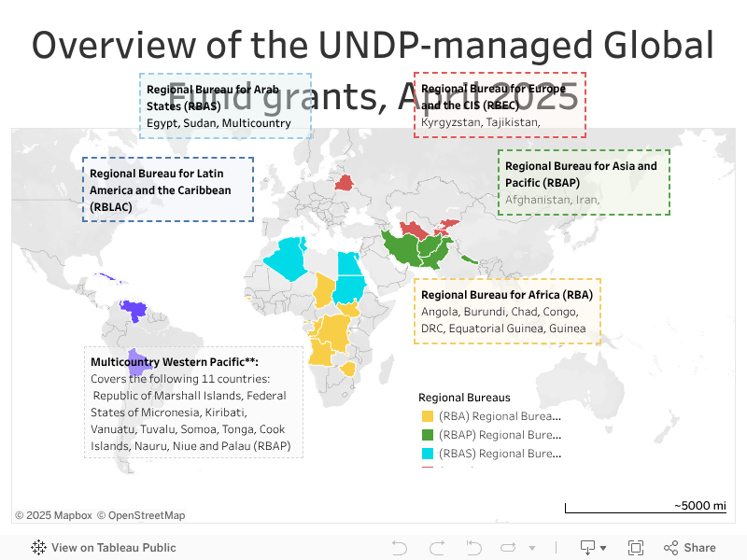Click the Revert view icon

tap(474, 548)
